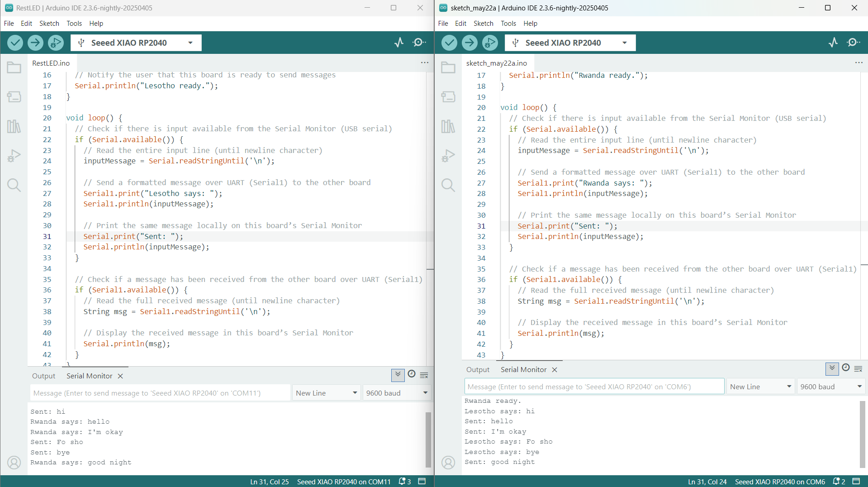Toggle bottom panel icon in RestLED status bar
The width and height of the screenshot is (868, 487).
pos(422,481)
